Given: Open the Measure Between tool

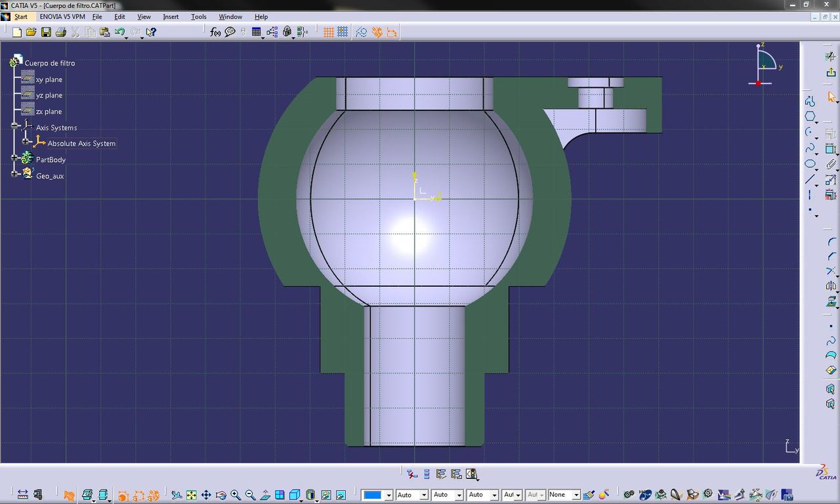Looking at the screenshot, I should click(22, 495).
